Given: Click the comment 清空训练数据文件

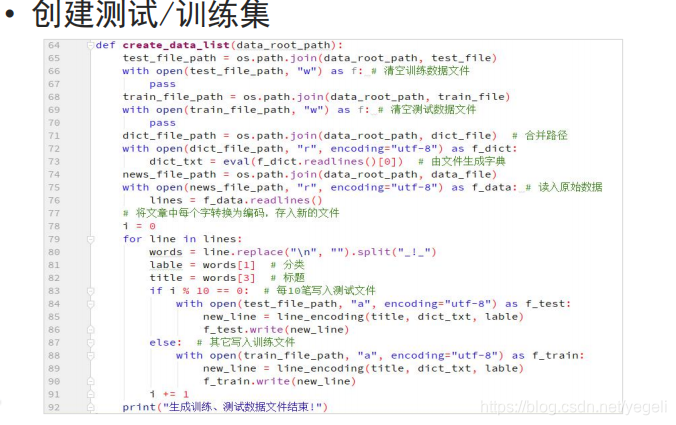Looking at the screenshot, I should (426, 71).
